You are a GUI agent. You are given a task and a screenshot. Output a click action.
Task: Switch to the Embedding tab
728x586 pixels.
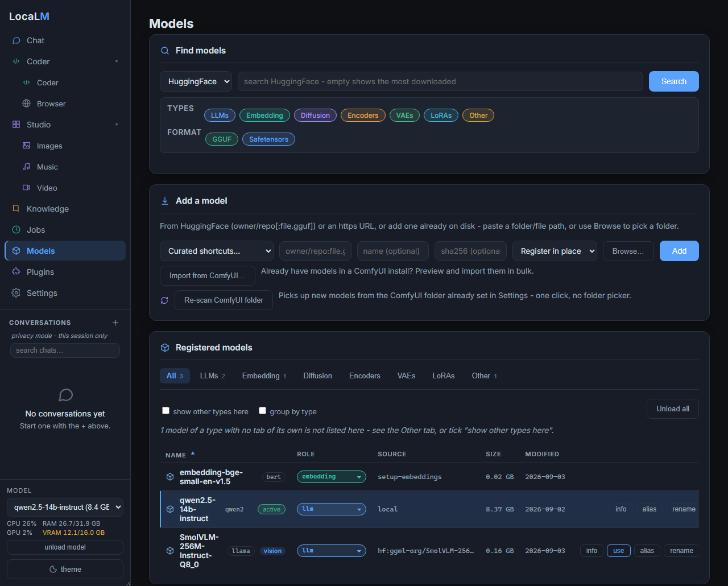pyautogui.click(x=264, y=376)
